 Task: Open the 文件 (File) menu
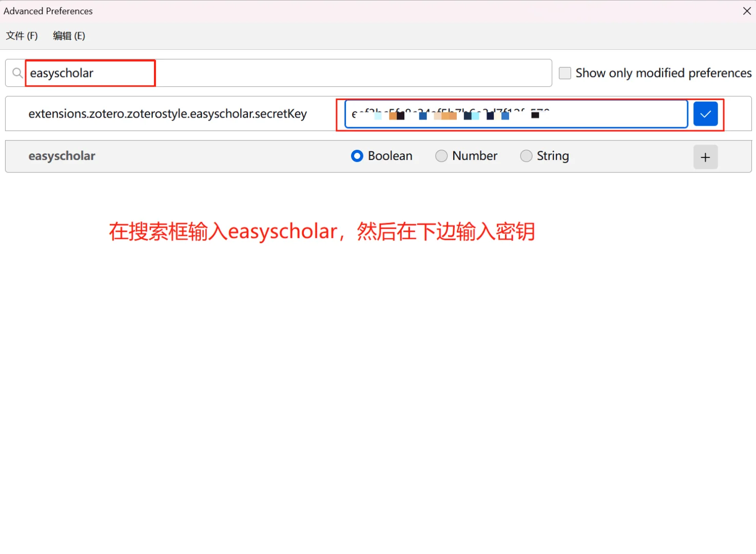click(x=22, y=35)
